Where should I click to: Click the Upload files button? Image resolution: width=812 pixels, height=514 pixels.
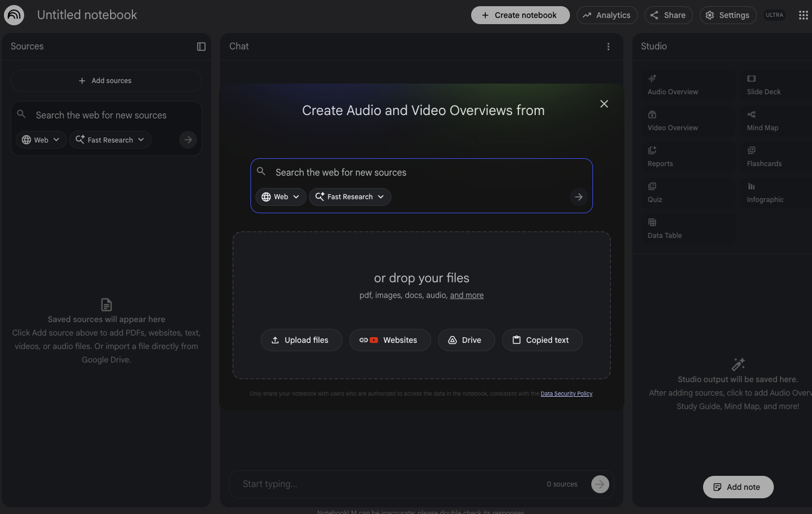[x=301, y=340]
